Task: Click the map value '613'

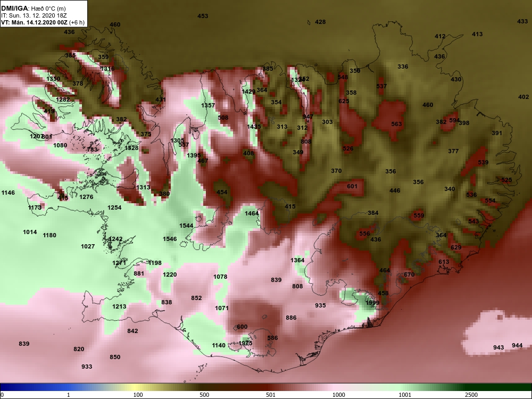Action: pos(444,262)
